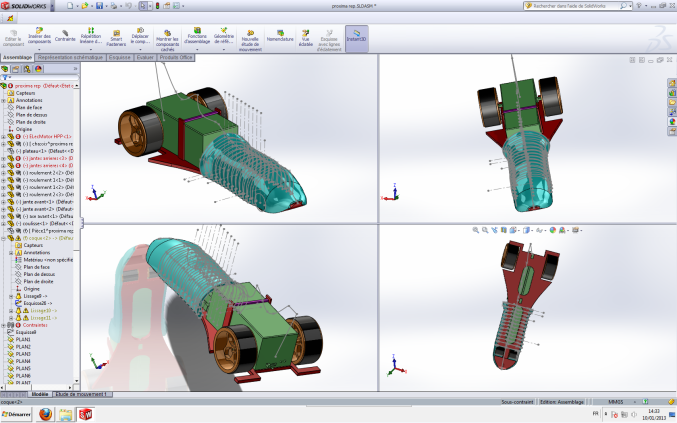677x423 pixels.
Task: Open the View settings dropdown
Action: (x=576, y=230)
